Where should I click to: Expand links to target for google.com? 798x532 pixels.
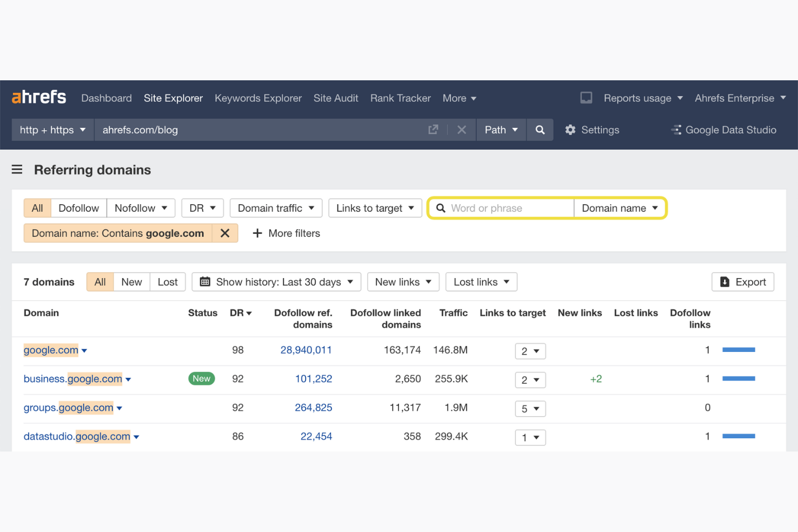click(x=530, y=351)
